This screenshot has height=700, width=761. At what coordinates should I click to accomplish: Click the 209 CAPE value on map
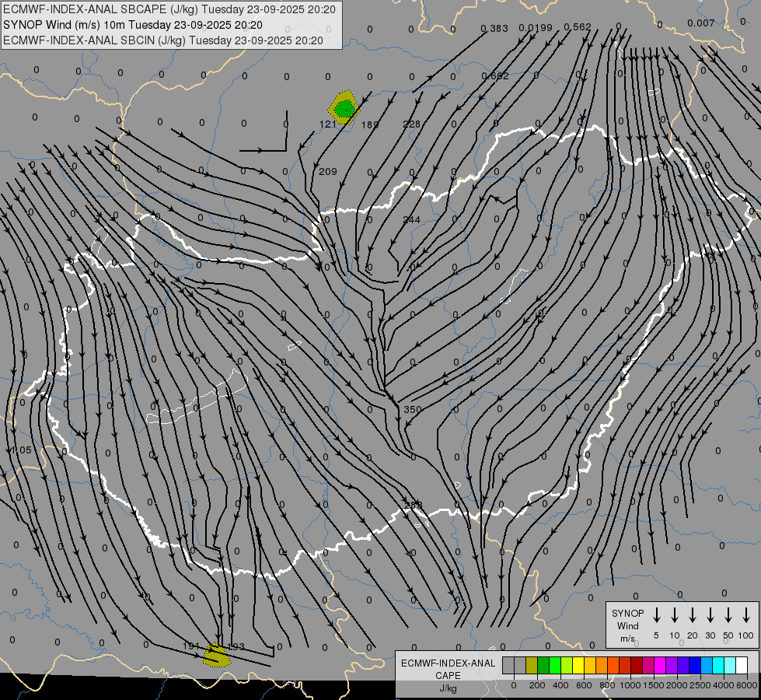click(x=327, y=171)
